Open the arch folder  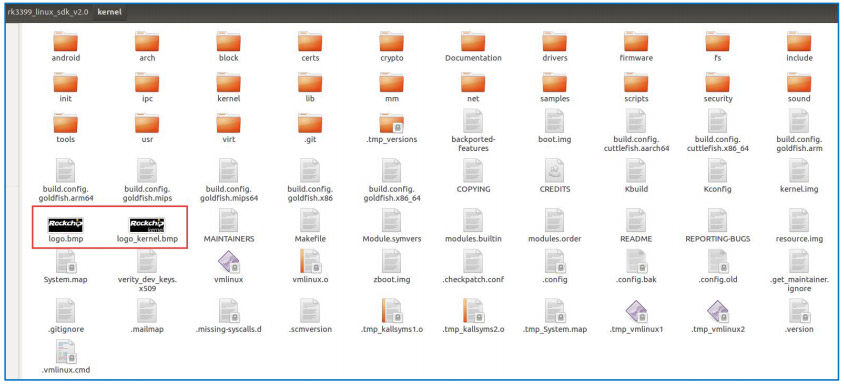[147, 41]
